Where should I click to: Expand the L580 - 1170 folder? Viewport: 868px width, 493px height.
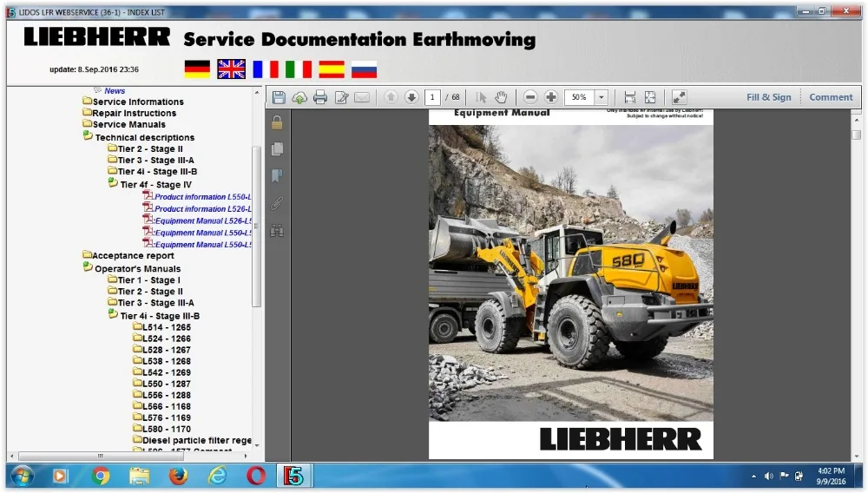point(166,429)
